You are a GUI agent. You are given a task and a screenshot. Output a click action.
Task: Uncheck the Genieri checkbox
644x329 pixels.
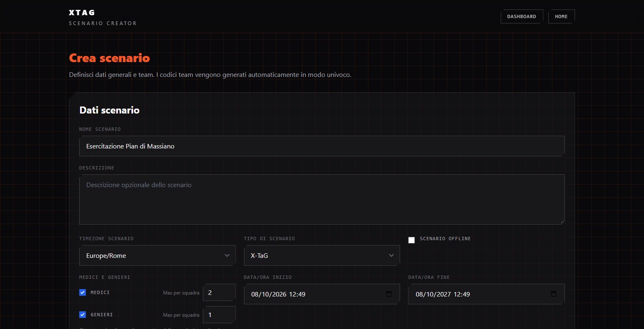click(83, 315)
